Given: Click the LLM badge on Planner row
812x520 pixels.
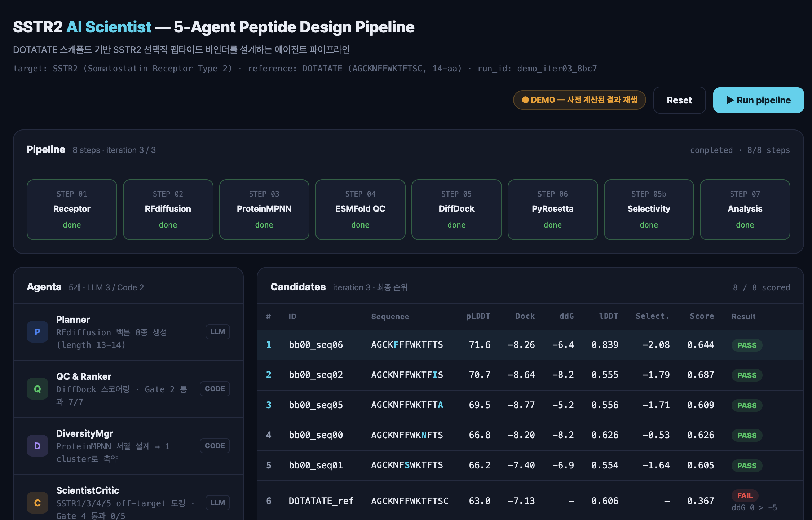Looking at the screenshot, I should [218, 332].
